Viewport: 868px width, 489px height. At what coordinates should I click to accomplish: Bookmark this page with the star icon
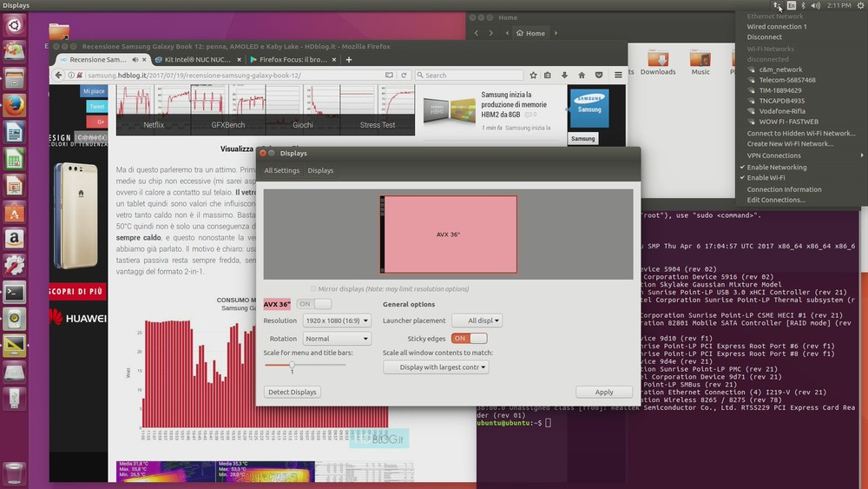pyautogui.click(x=533, y=76)
